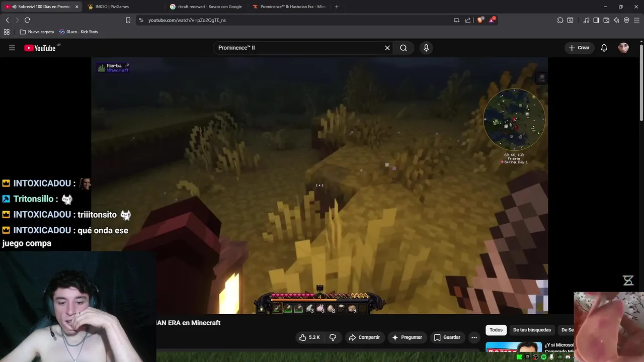Open the Brave Shields lion icon

[x=480, y=20]
